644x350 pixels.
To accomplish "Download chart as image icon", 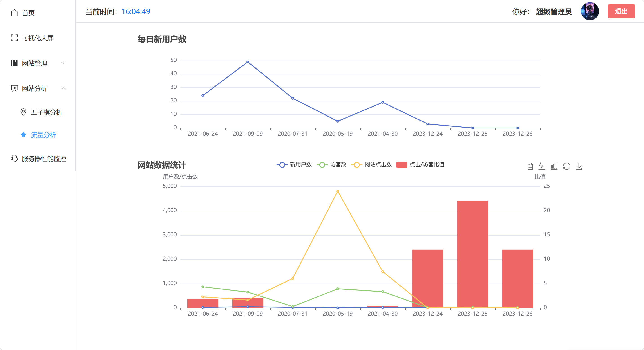I will (x=579, y=166).
